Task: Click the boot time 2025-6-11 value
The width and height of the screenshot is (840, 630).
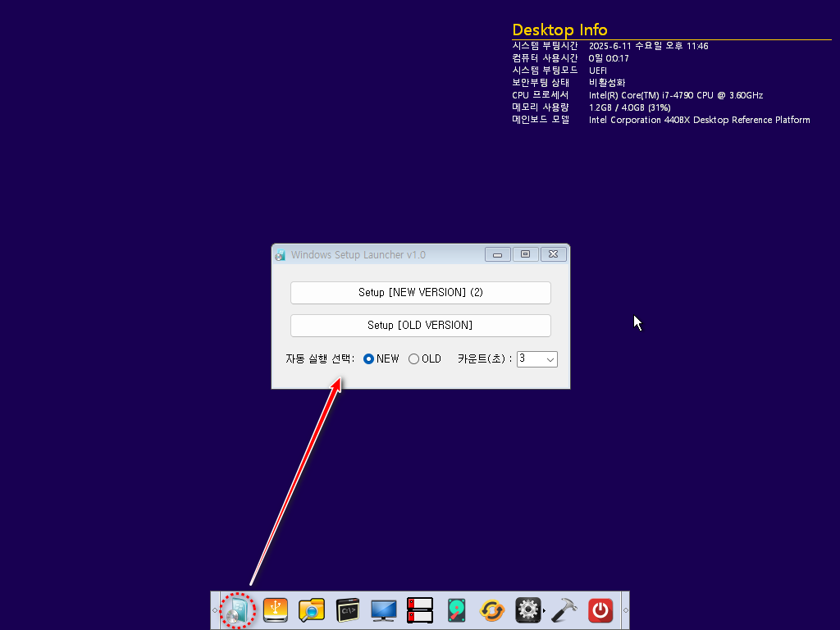Action: tap(648, 46)
